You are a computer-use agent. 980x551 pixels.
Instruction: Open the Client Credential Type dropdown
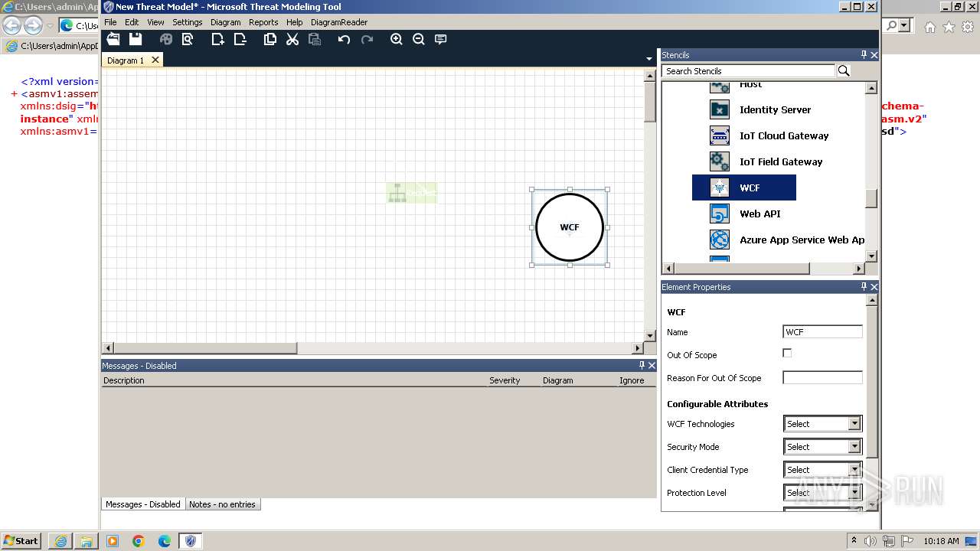(x=854, y=470)
